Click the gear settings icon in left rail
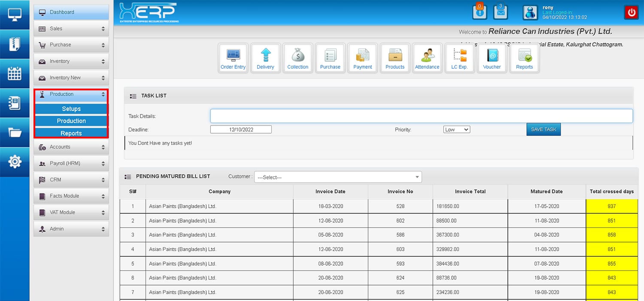The height and width of the screenshot is (301, 644). pyautogui.click(x=15, y=162)
